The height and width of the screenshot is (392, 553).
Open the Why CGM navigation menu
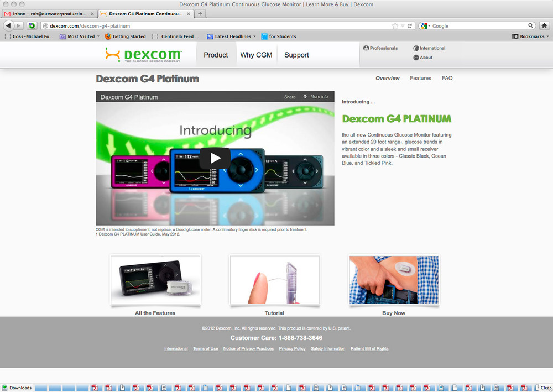point(256,55)
